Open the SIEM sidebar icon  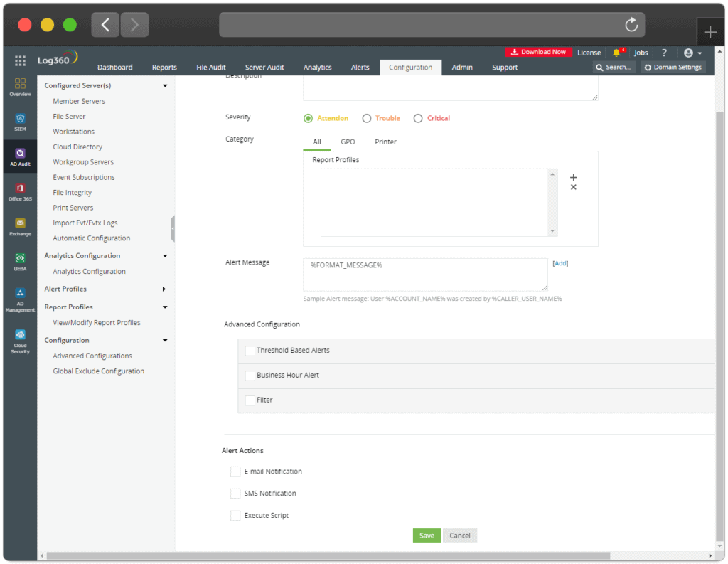tap(20, 122)
